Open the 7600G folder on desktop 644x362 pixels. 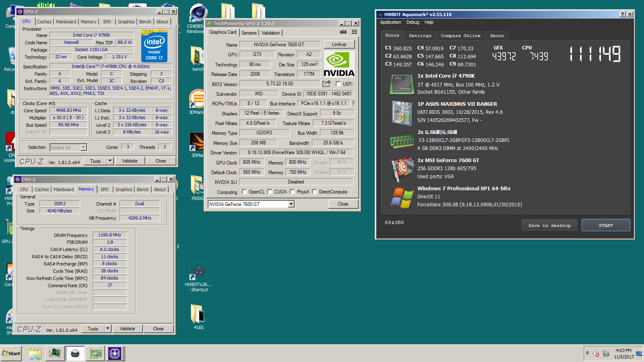click(197, 187)
